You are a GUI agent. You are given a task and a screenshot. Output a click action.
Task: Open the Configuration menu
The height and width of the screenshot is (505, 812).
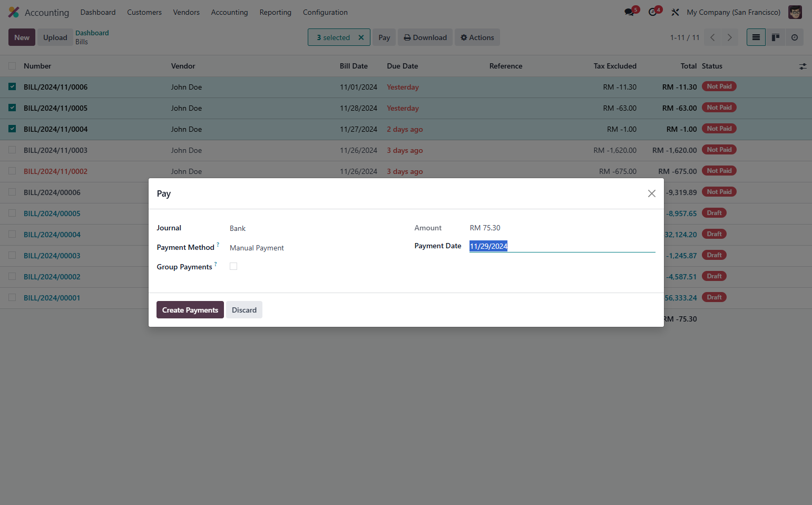pos(325,12)
